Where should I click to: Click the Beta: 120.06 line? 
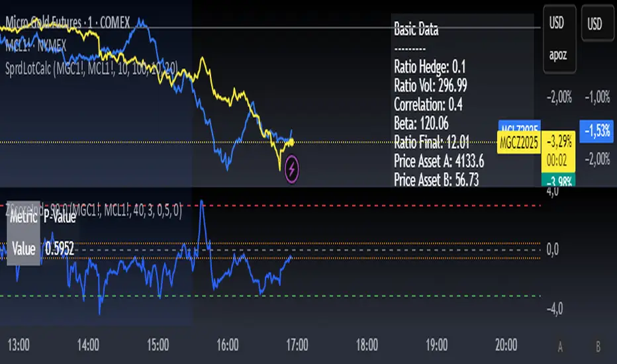pyautogui.click(x=421, y=124)
